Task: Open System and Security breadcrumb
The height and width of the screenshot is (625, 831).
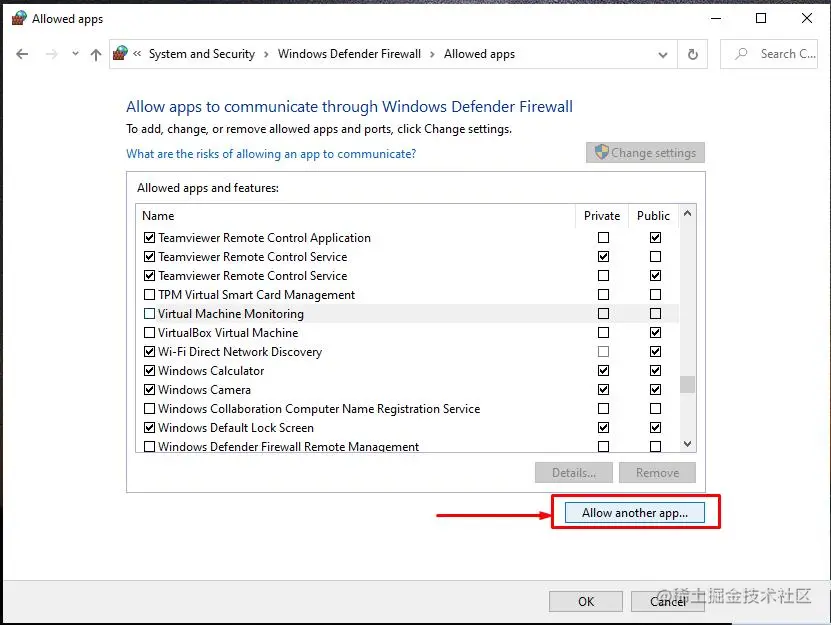Action: pos(202,54)
